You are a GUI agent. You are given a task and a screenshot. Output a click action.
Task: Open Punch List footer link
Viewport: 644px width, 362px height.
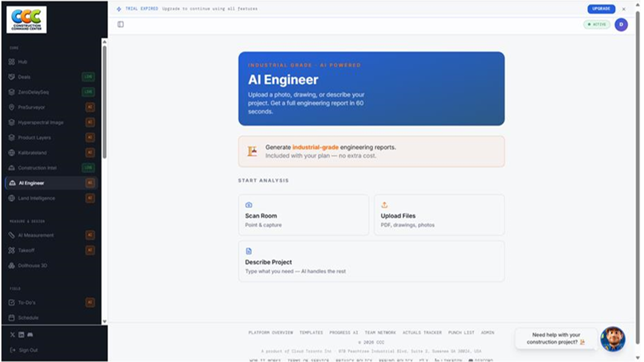point(461,333)
